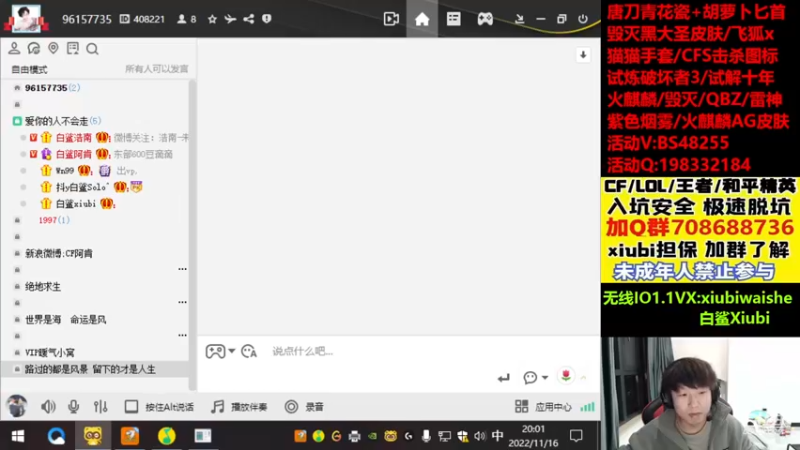Expand the dropdown beside chat gamepad icon

tap(232, 351)
